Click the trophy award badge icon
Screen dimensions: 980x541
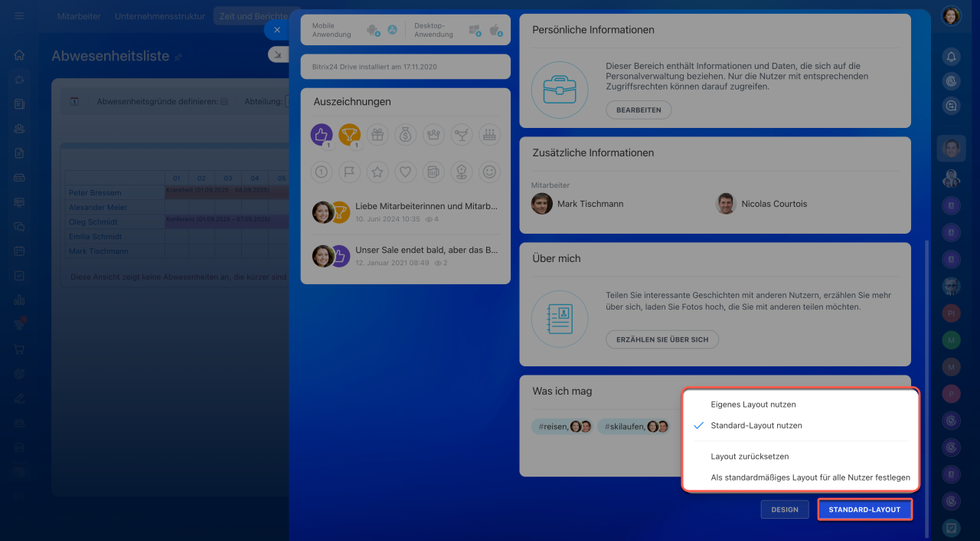(349, 135)
